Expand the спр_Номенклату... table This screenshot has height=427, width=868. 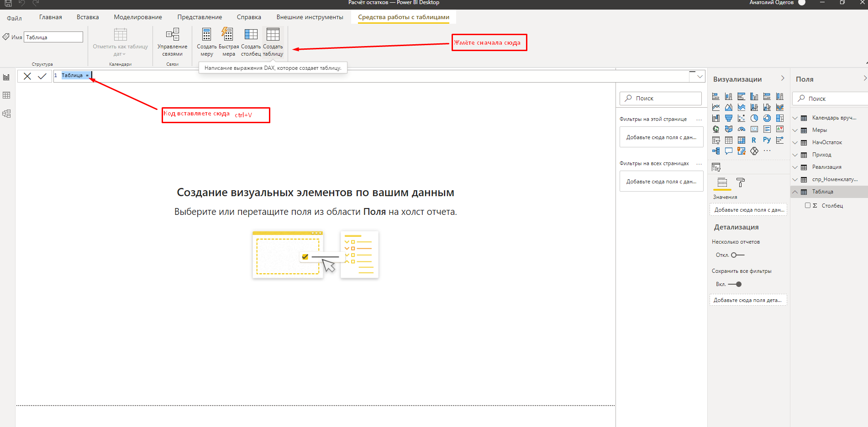[x=795, y=179]
